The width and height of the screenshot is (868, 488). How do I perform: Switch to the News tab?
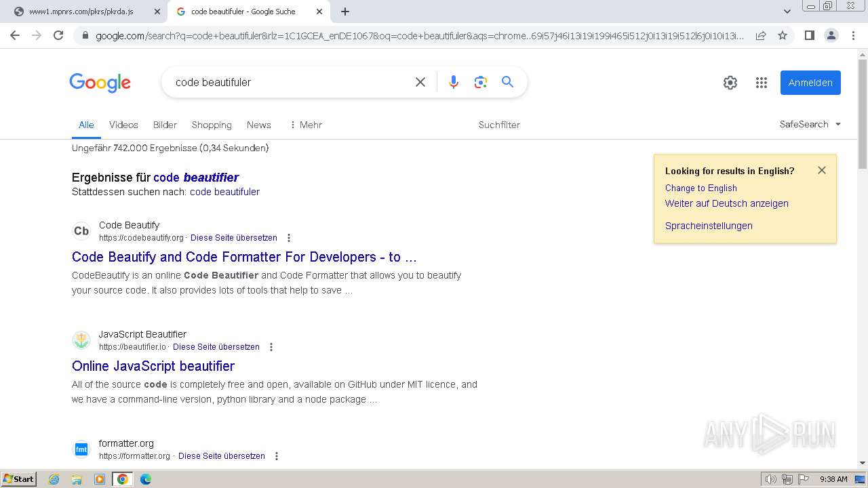259,125
